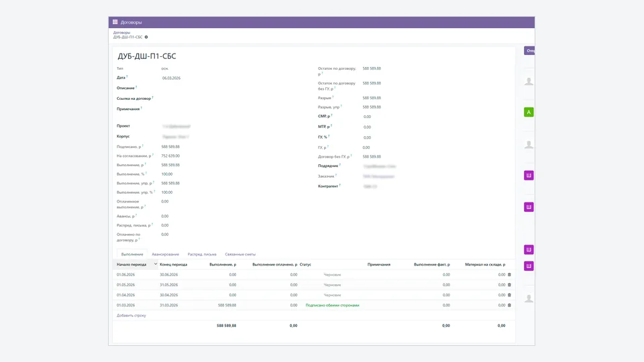This screenshot has width=644, height=362.
Task: Sort by Выполнение факт, р column header
Action: (x=431, y=264)
